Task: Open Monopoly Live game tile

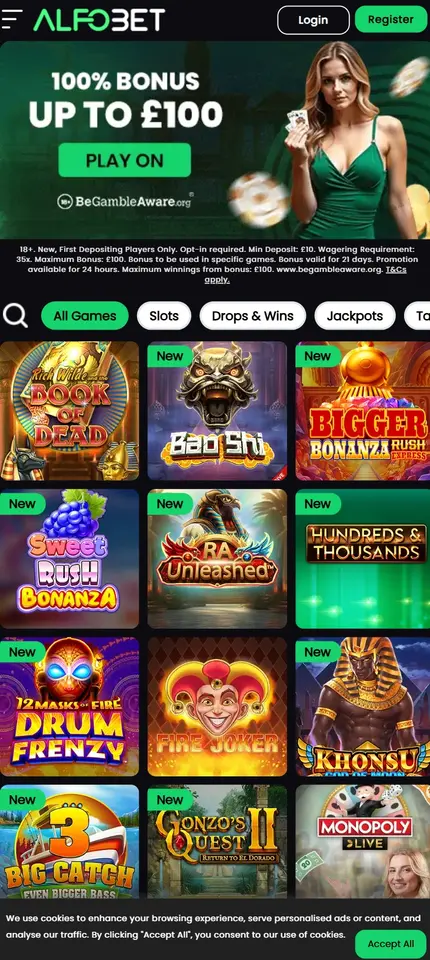Action: [363, 842]
